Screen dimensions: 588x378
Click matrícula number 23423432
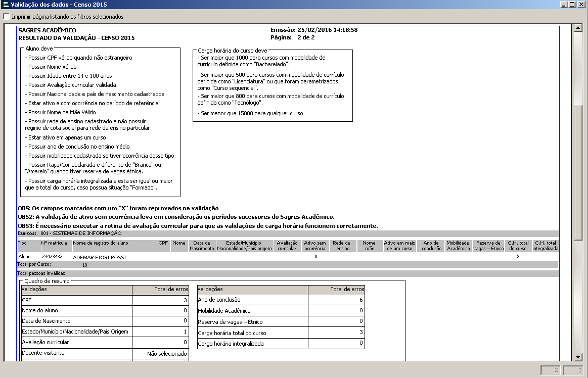tap(52, 257)
